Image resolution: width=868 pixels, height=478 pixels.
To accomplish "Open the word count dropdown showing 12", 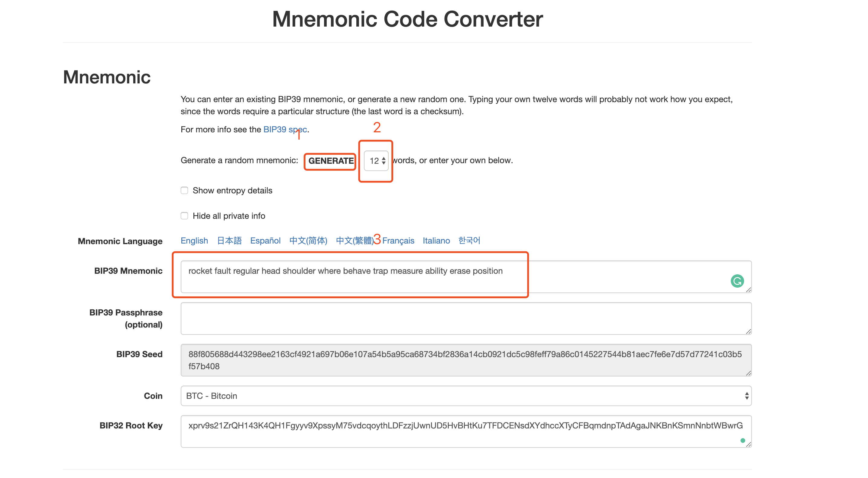I will click(x=376, y=161).
